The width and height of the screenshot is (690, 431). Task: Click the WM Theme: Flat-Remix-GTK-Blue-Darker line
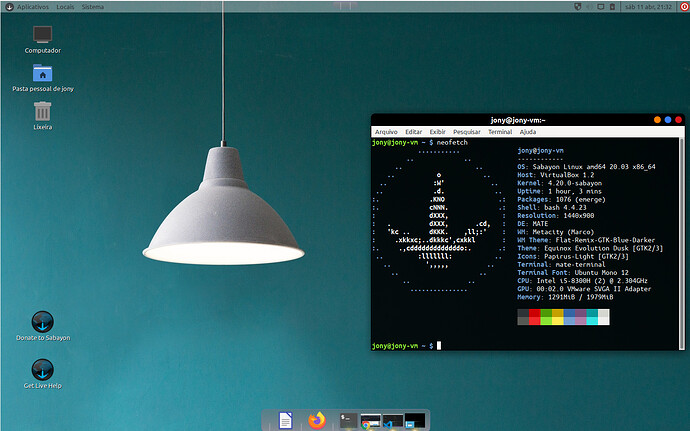[x=586, y=240]
